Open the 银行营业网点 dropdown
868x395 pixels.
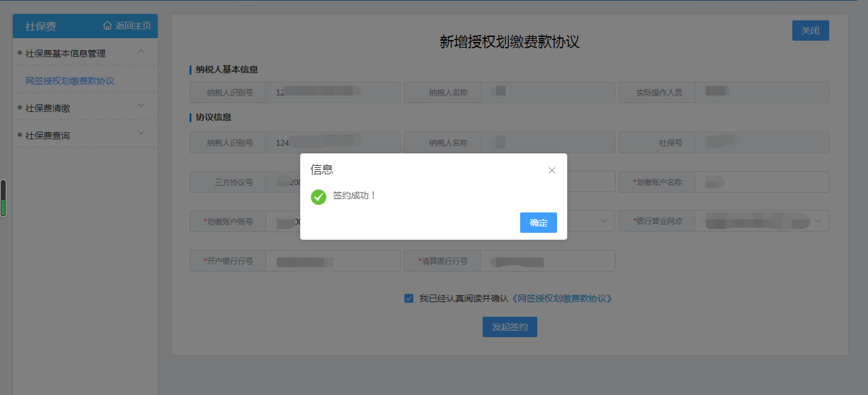pyautogui.click(x=819, y=221)
